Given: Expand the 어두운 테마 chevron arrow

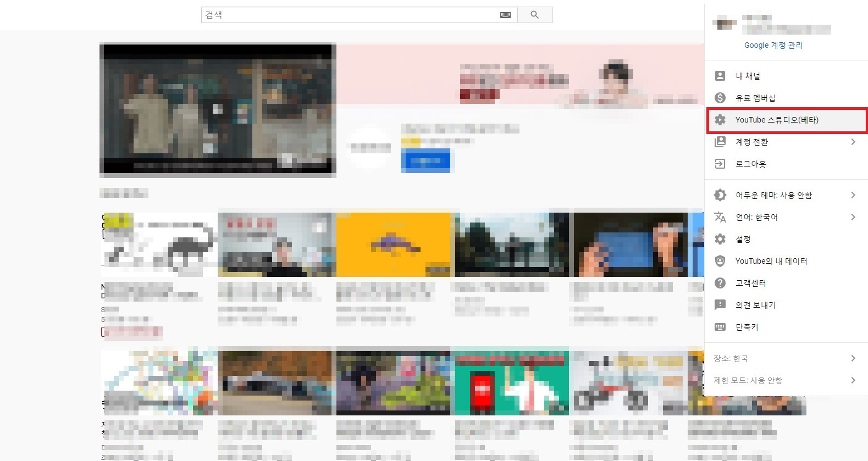Looking at the screenshot, I should pos(853,195).
